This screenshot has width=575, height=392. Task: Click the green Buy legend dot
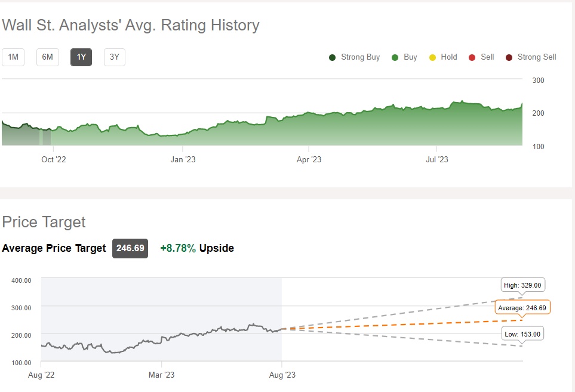(x=395, y=57)
